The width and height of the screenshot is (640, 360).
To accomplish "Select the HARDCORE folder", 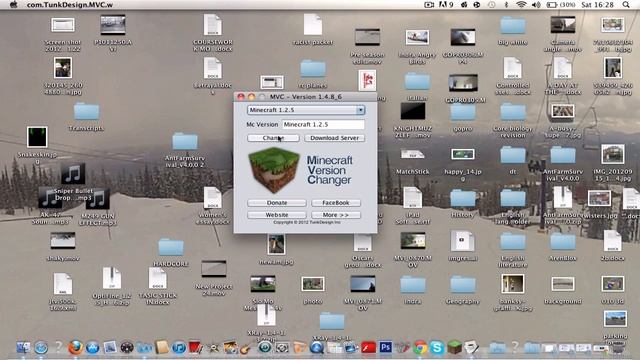I will 171,253.
